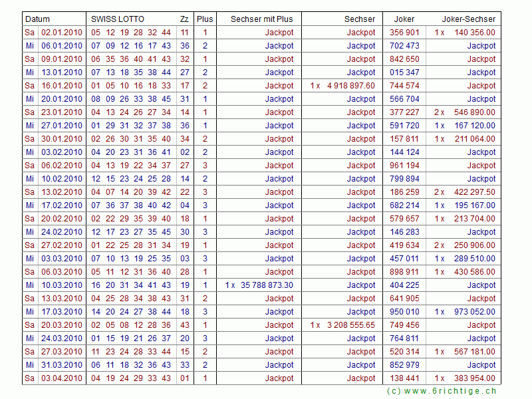Open the www.6richtige.ch copyright link
The height and width of the screenshot is (399, 532).
(441, 391)
